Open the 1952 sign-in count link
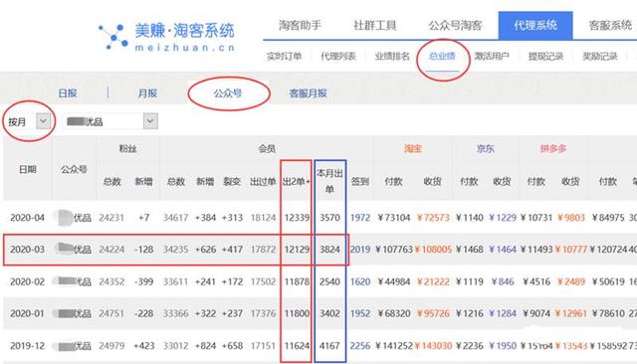 (360, 313)
